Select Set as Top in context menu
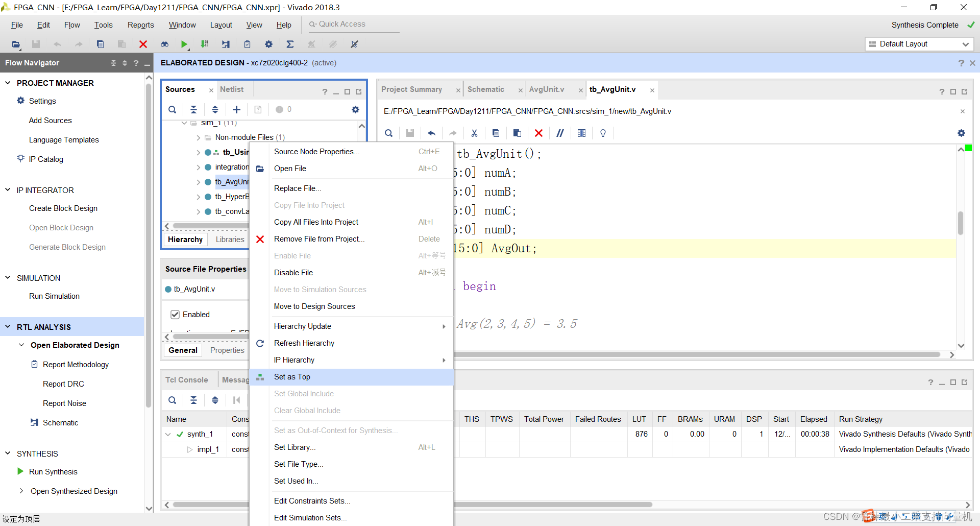 351,377
